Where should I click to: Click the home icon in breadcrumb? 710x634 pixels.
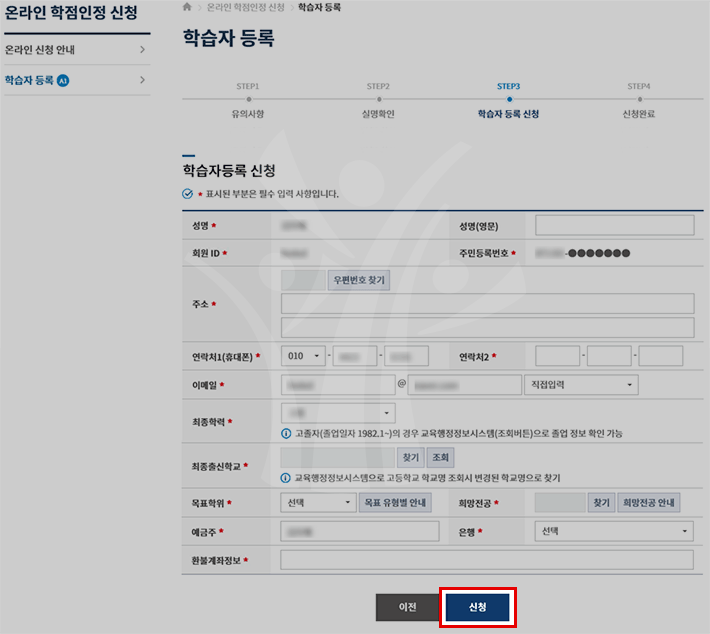(187, 7)
